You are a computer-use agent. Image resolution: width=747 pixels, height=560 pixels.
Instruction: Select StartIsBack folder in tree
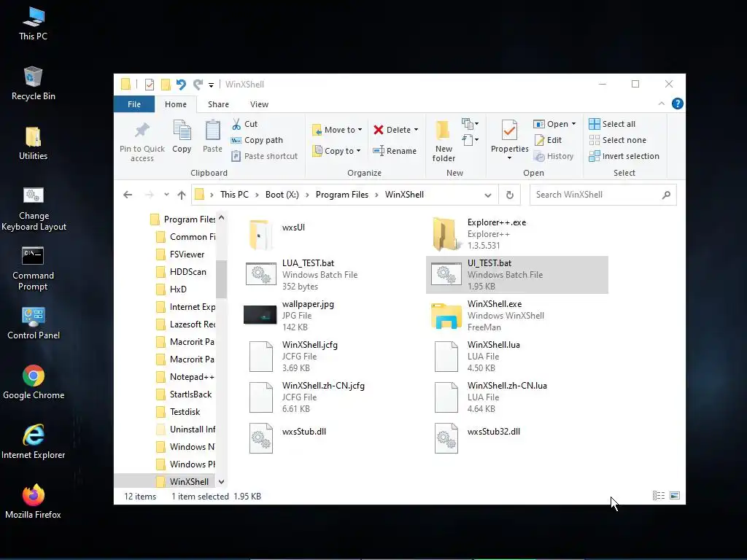[x=190, y=394]
